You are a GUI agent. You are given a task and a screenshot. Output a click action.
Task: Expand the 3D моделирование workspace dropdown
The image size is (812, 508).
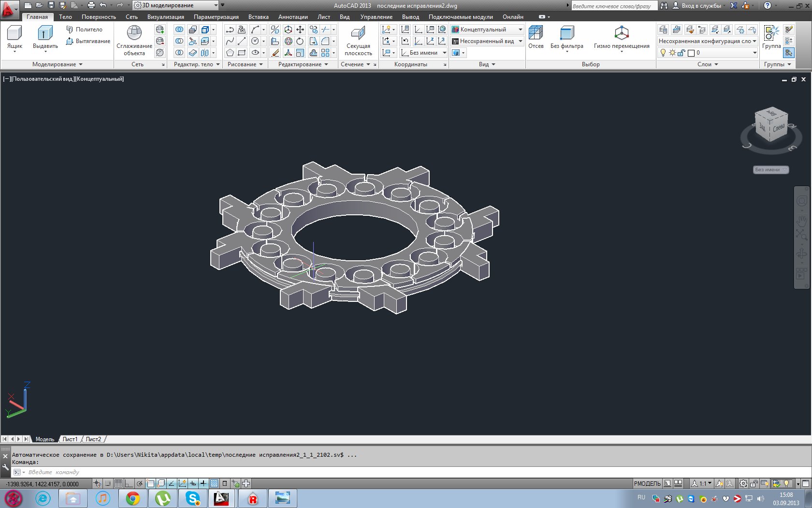click(216, 5)
